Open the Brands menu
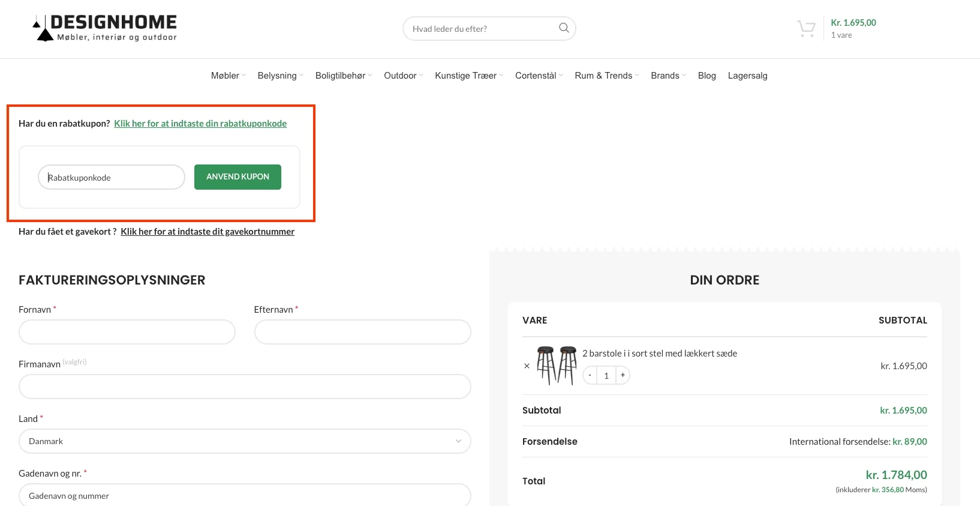Image resolution: width=980 pixels, height=506 pixels. click(x=665, y=76)
